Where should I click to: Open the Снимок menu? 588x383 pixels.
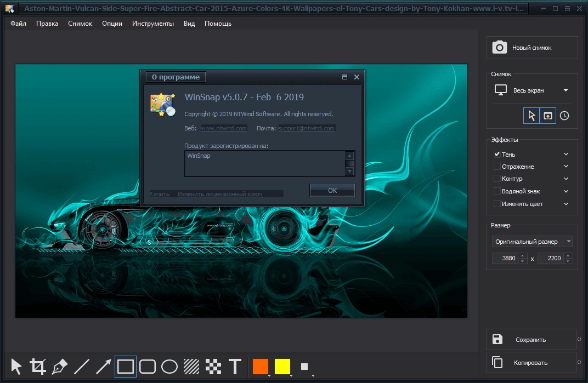coord(80,23)
